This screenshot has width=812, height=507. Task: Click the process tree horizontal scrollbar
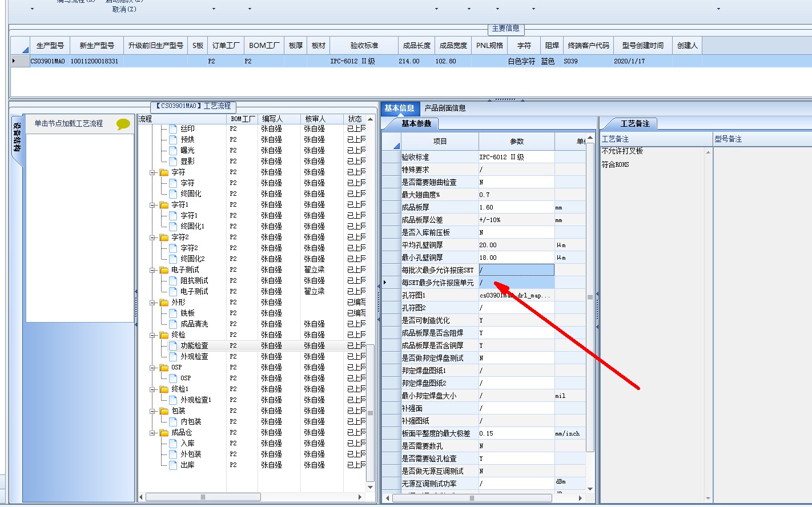click(x=203, y=497)
